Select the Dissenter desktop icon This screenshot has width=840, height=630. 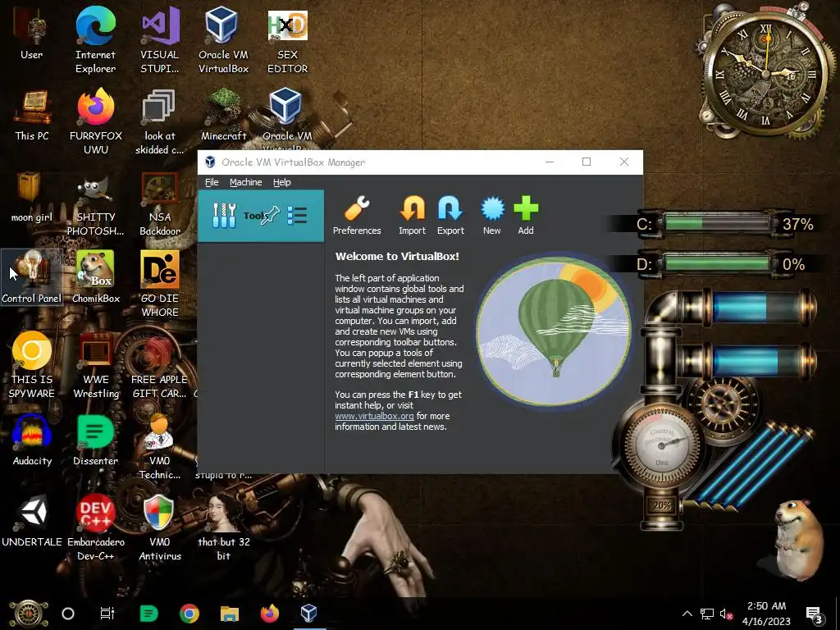tap(95, 440)
